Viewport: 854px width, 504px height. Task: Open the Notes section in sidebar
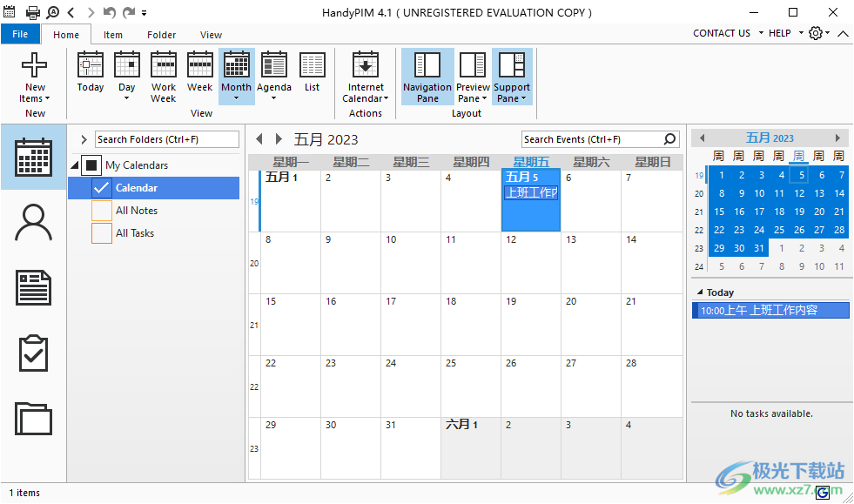click(34, 288)
